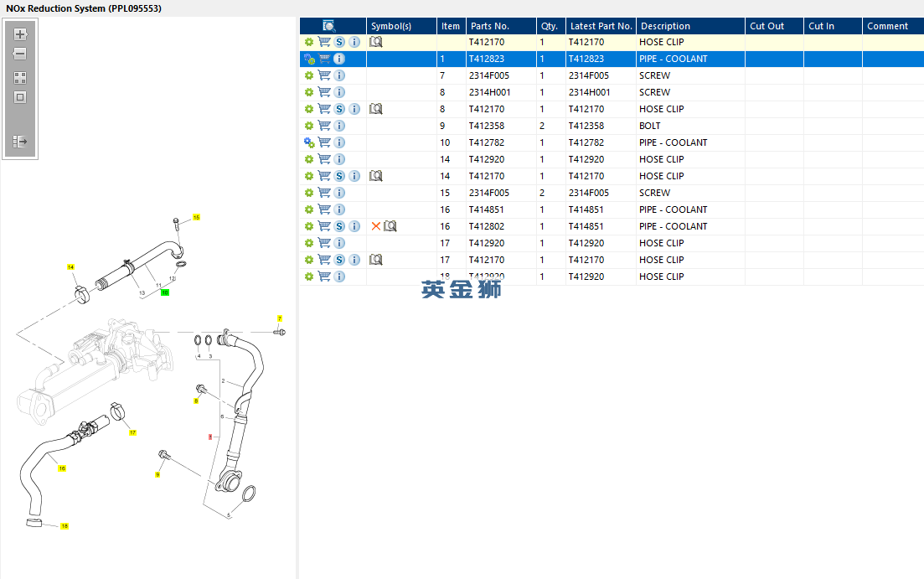Click green callout 10 on the diagram
924x579 pixels.
(x=165, y=292)
